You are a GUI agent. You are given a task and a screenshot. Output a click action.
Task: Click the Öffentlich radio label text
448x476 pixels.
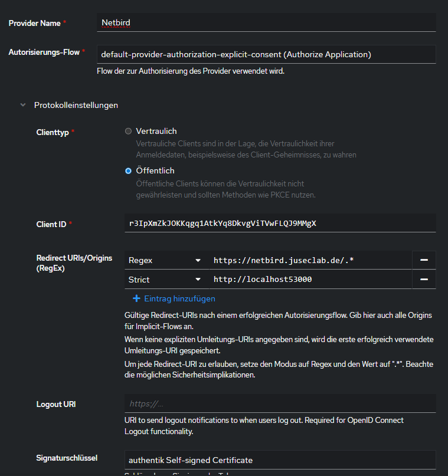[155, 170]
